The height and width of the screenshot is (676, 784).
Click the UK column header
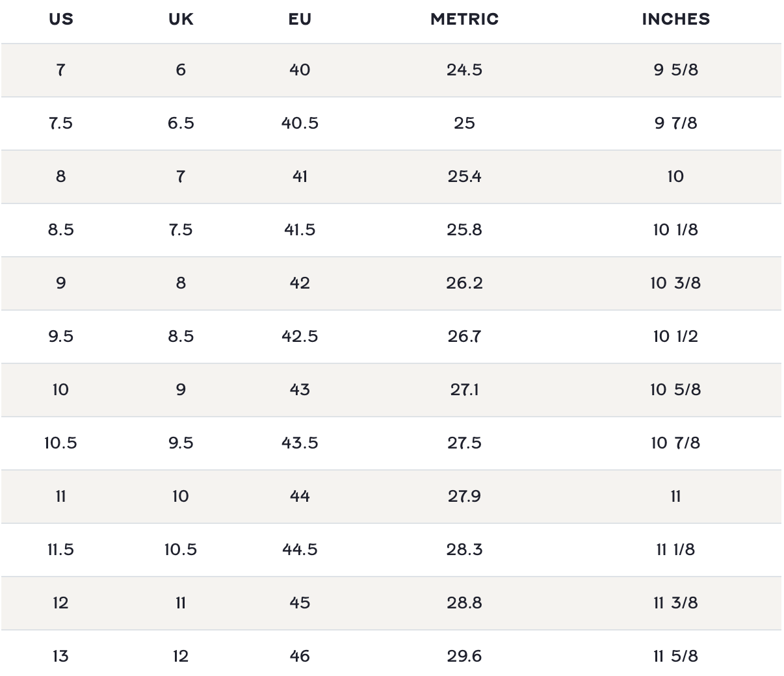click(181, 19)
